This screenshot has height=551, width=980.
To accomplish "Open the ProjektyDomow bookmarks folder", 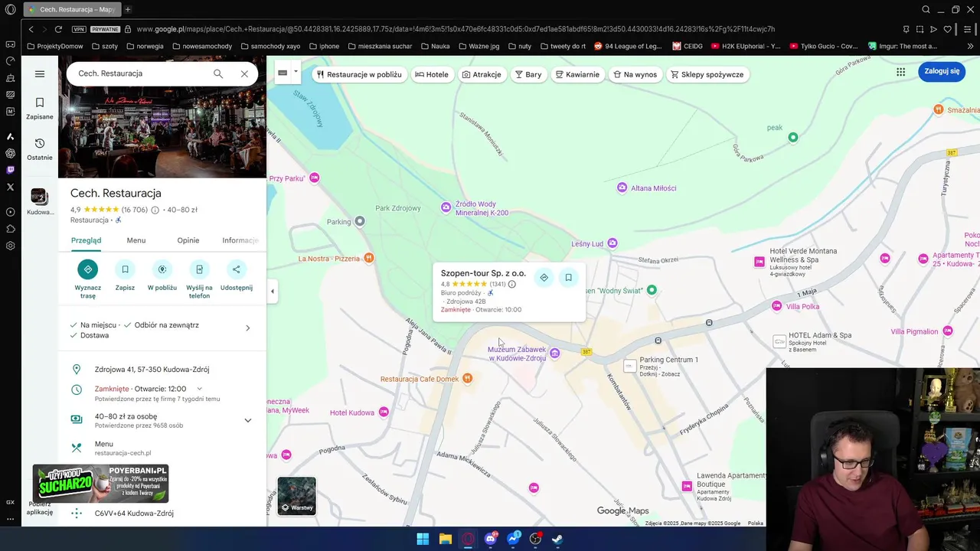I will coord(54,46).
